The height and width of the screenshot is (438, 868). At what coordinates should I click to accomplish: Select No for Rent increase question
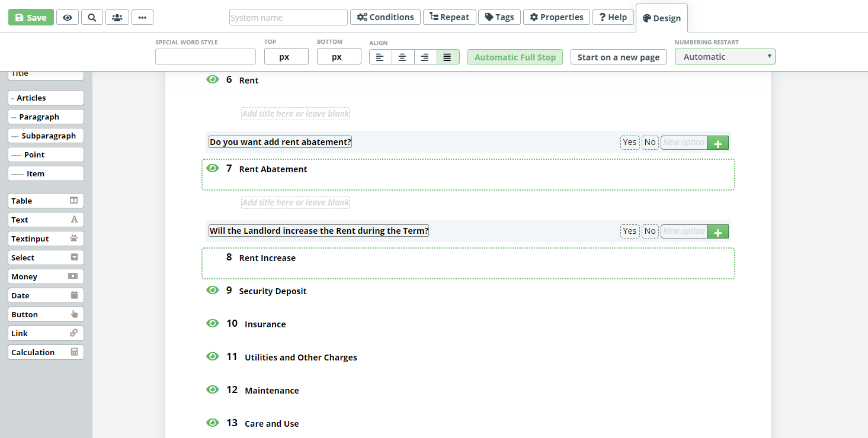(650, 231)
